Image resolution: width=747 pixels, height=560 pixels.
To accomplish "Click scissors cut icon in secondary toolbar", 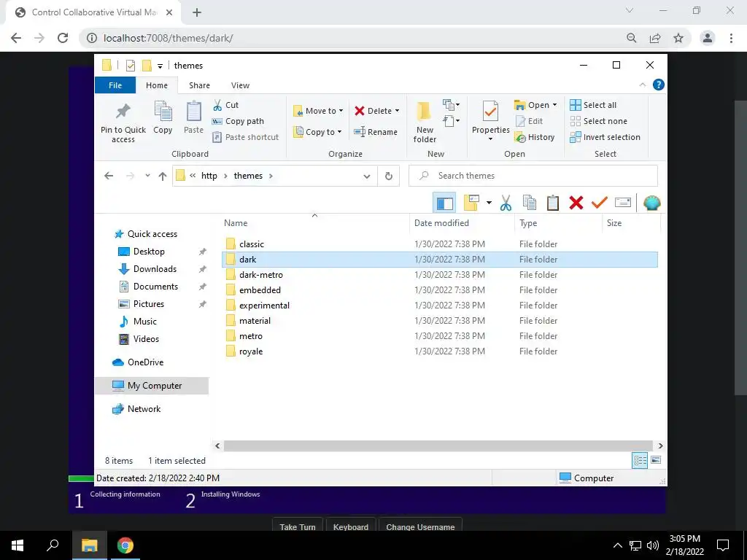I will click(506, 203).
